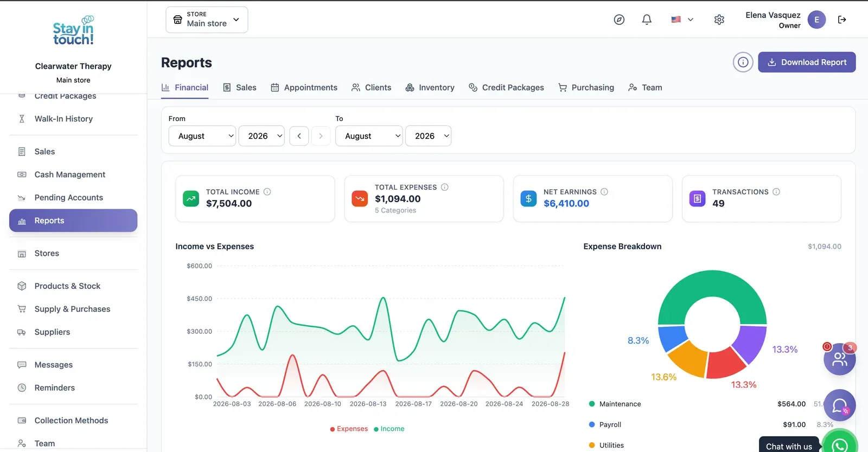The width and height of the screenshot is (868, 452).
Task: Open the settings gear icon
Action: (719, 20)
